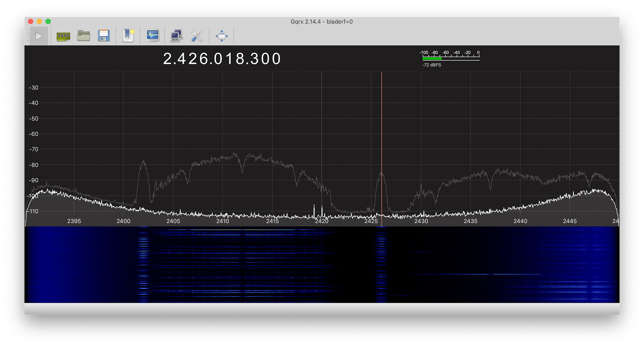644x347 pixels.
Task: Save settings with the floppy disk icon
Action: click(104, 36)
